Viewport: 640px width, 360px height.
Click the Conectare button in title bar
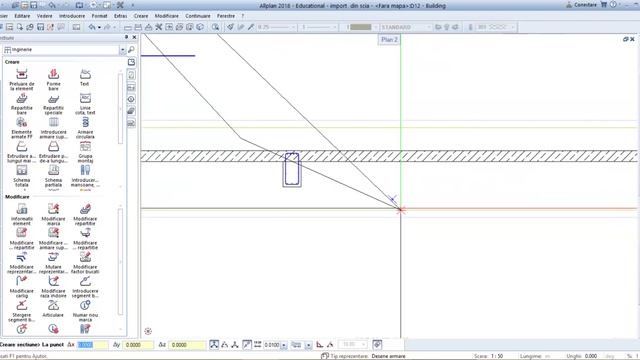581,5
